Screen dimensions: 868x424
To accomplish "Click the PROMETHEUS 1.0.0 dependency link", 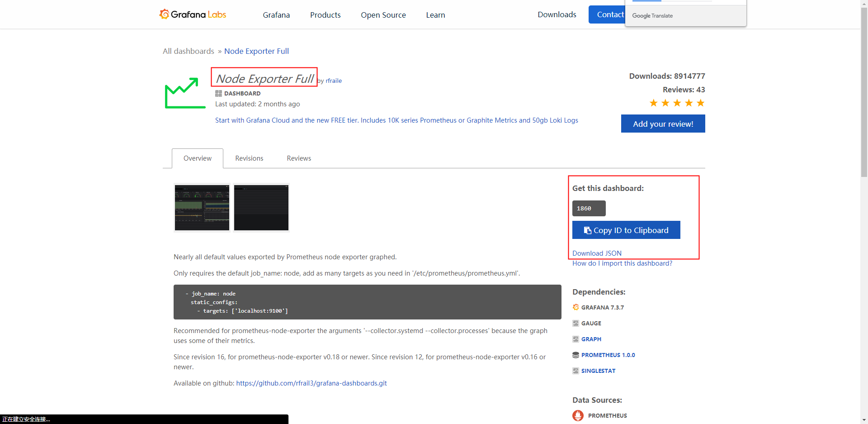I will click(608, 355).
